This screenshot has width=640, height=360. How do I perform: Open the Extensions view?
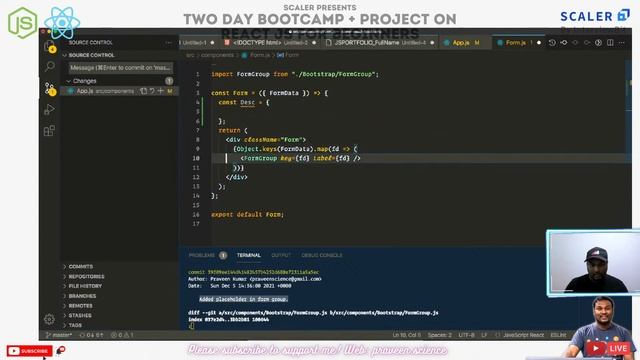49,131
